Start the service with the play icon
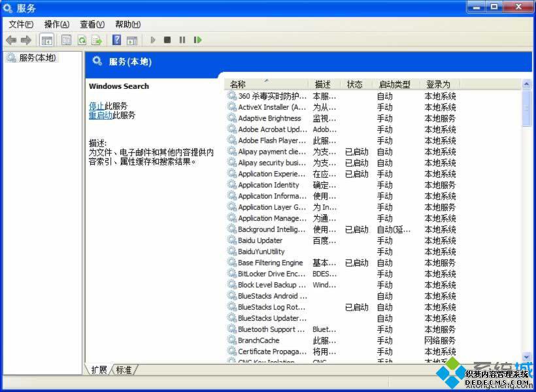536x392 pixels. coord(153,40)
